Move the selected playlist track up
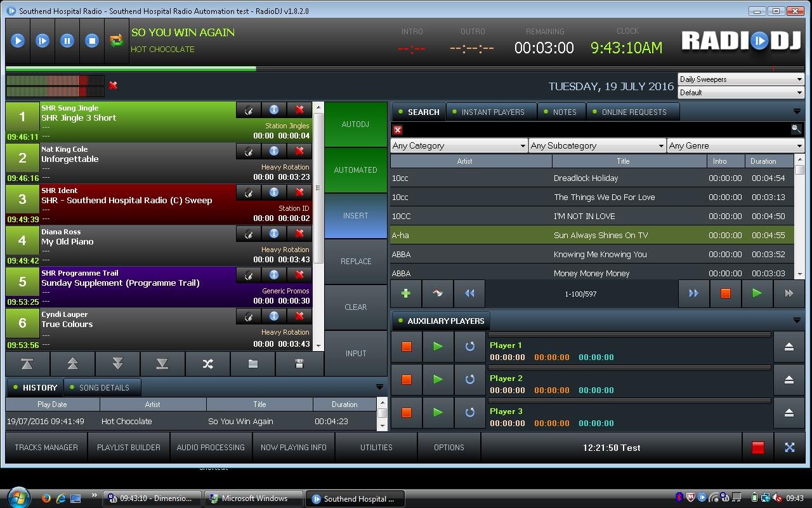812x508 pixels. click(x=72, y=364)
